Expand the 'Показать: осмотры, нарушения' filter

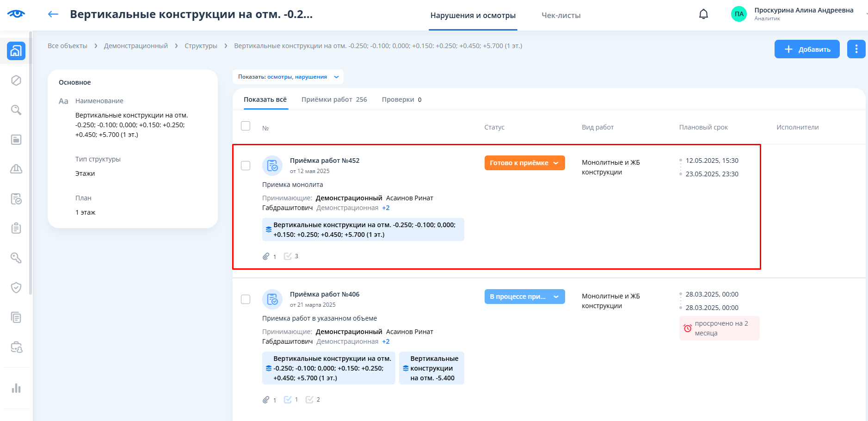pyautogui.click(x=288, y=77)
